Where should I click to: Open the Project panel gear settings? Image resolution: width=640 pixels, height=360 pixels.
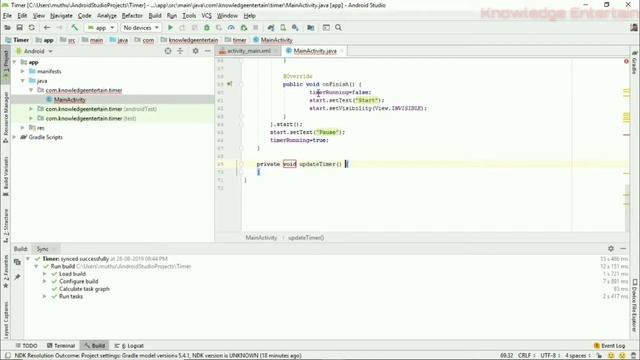click(196, 51)
